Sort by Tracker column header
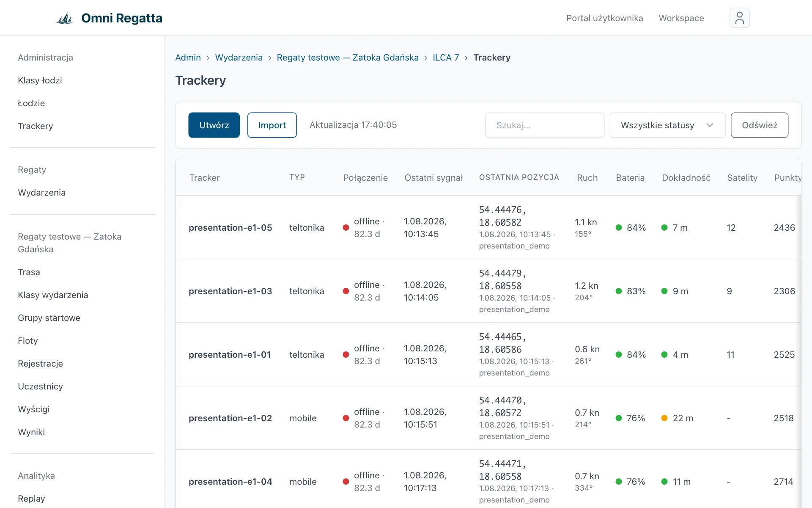 point(205,178)
